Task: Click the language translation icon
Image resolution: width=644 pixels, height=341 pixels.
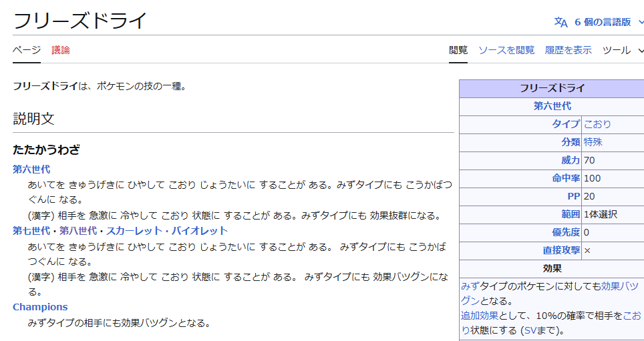Action: click(x=560, y=22)
